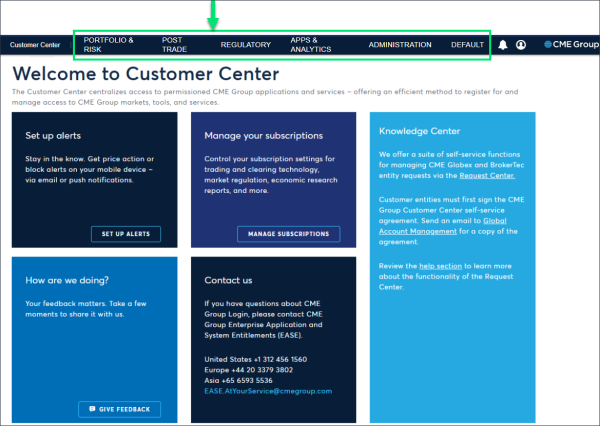Open the notifications bell icon
600x426 pixels.
point(503,45)
